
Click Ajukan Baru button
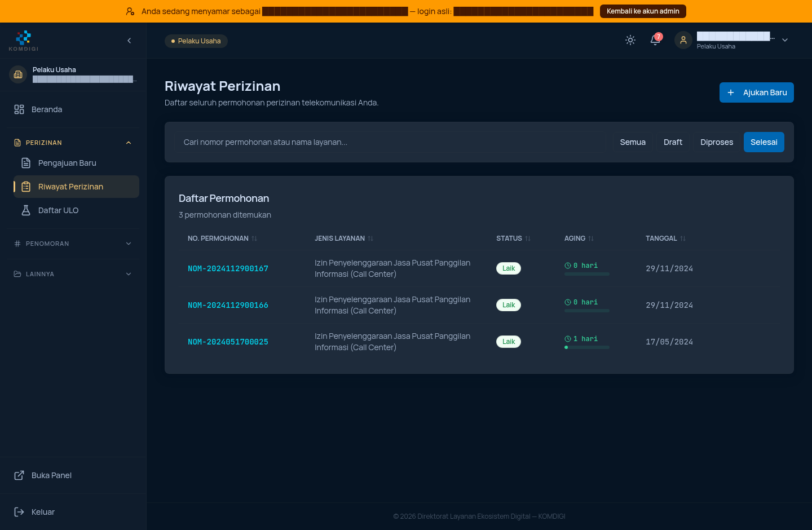[x=757, y=92]
